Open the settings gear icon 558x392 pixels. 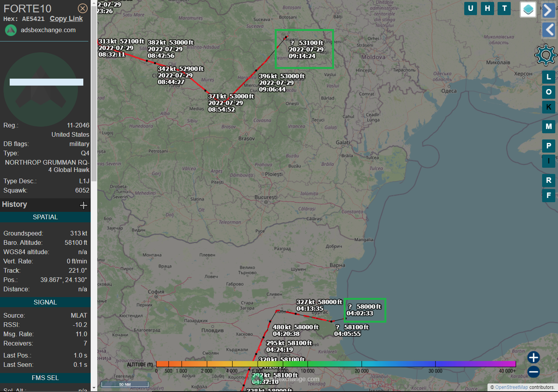pos(546,55)
